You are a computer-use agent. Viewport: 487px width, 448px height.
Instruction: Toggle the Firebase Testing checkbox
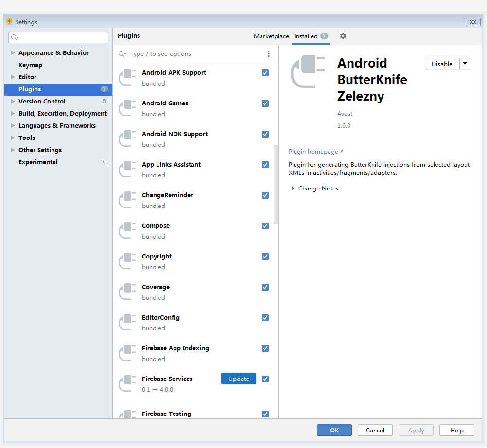(265, 414)
